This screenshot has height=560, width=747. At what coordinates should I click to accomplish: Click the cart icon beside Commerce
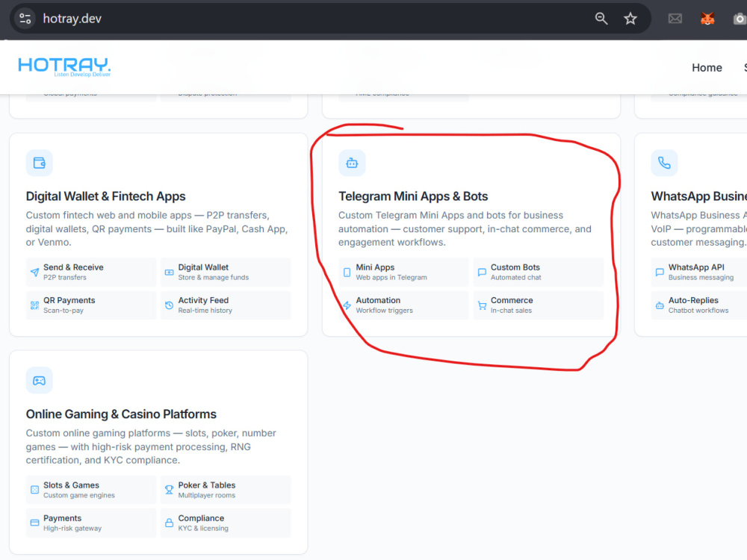[482, 305]
